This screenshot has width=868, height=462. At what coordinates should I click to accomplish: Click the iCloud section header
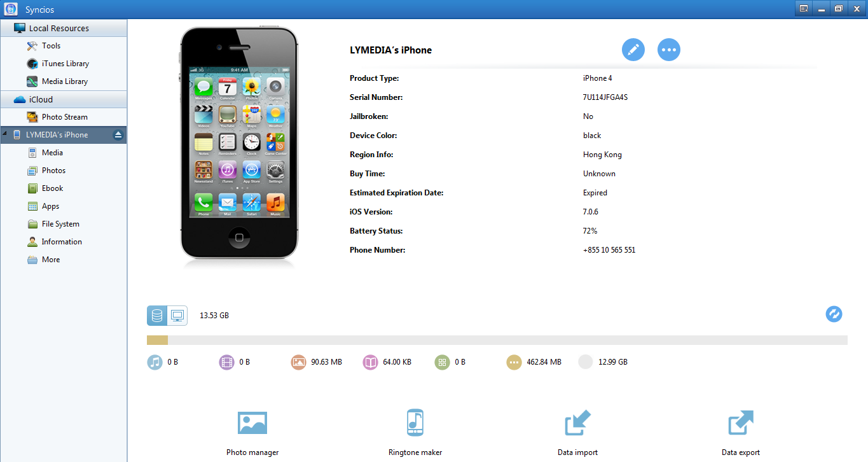pos(64,99)
